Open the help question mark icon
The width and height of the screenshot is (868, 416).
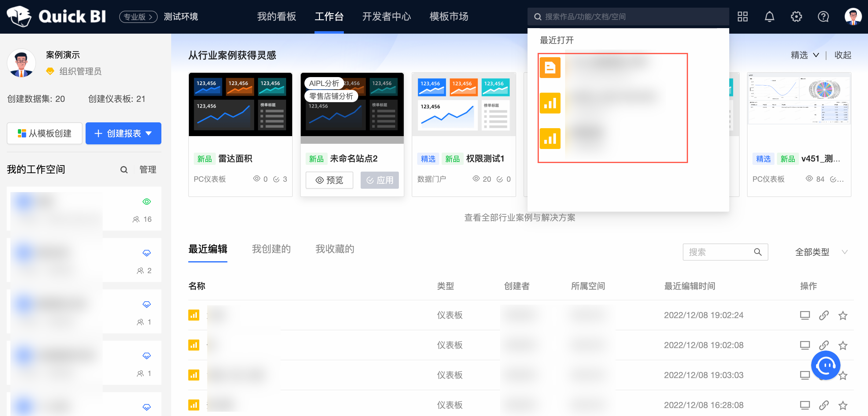pos(823,17)
